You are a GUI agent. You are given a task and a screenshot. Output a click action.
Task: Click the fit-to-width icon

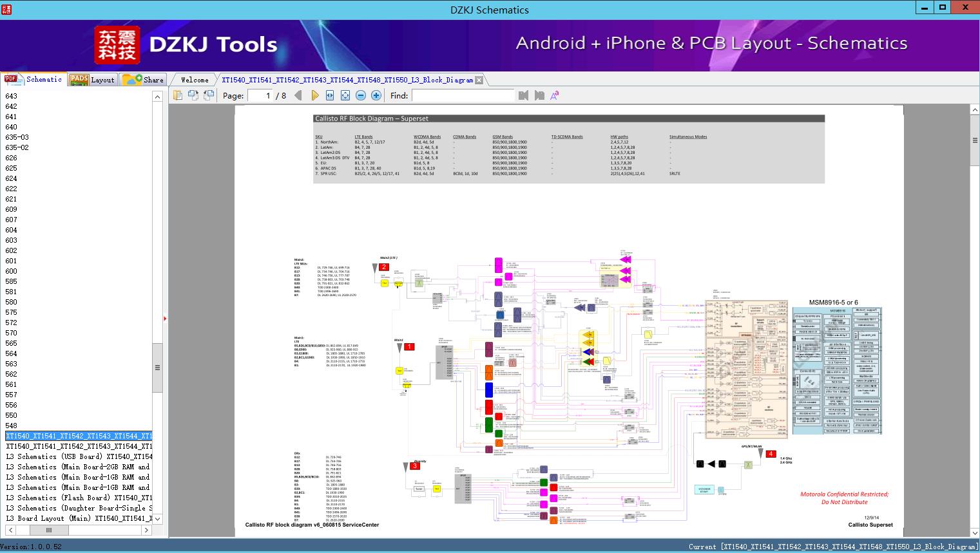point(330,95)
